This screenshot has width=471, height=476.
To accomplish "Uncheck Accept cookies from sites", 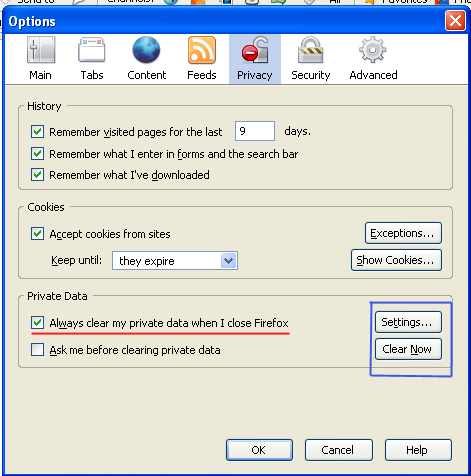I will 37,234.
